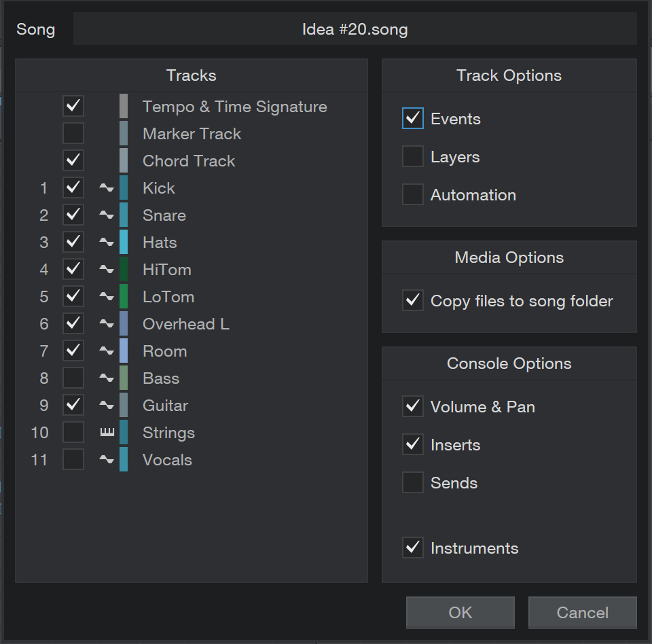Click the audio waveform icon on Vocals track
Screen dimensions: 652x644
(107, 460)
